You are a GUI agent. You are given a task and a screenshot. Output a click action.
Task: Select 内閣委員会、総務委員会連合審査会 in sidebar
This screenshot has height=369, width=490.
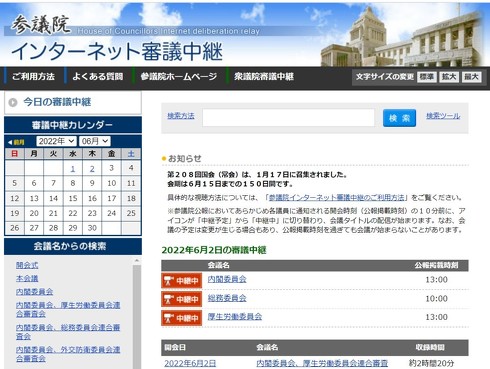click(68, 332)
